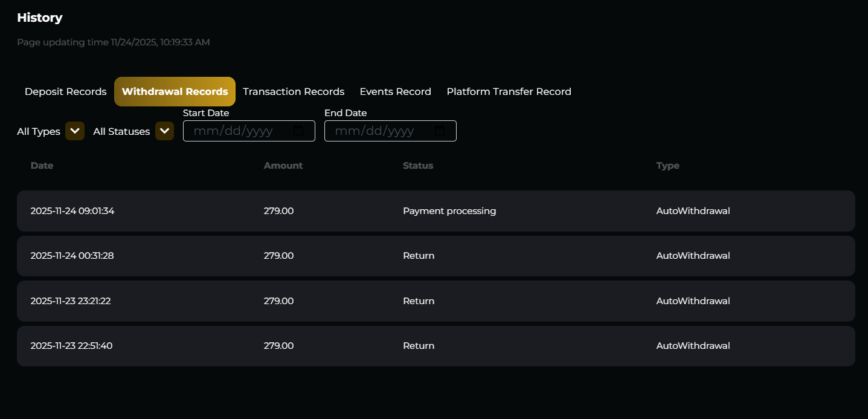Select the Withdrawal Records tab

[175, 92]
